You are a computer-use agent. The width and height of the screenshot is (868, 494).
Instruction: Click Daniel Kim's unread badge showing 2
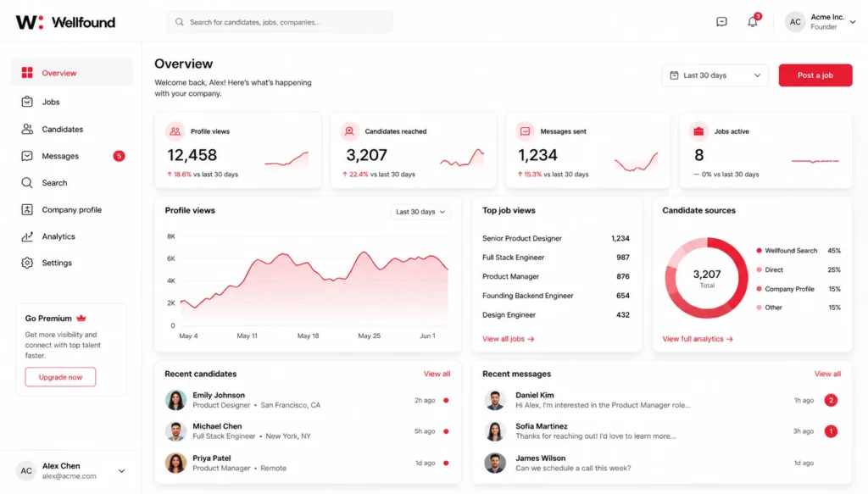[831, 400]
